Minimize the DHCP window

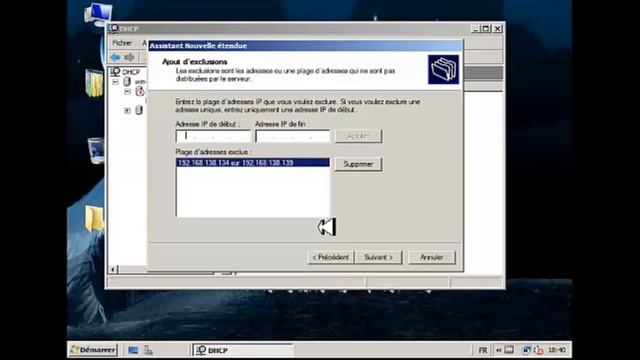tap(476, 29)
